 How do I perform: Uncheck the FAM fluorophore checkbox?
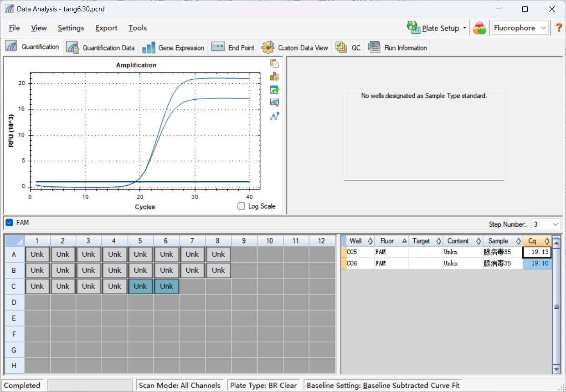(10, 223)
